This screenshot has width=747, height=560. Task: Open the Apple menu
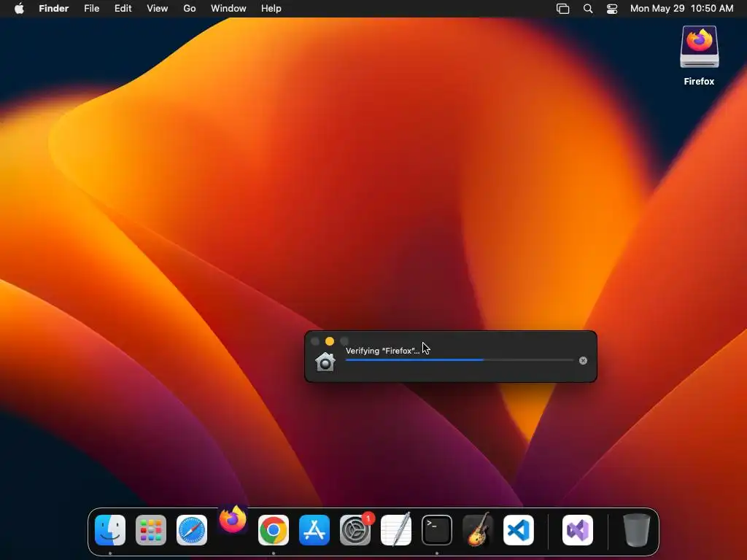pyautogui.click(x=19, y=9)
